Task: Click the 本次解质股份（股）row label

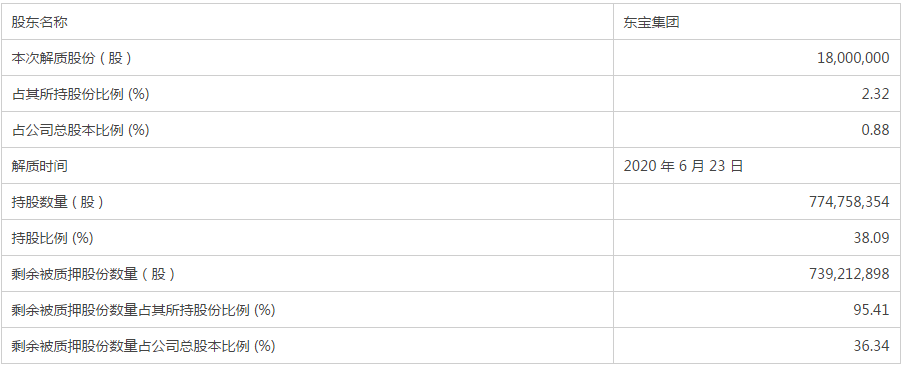Action: tap(72, 58)
